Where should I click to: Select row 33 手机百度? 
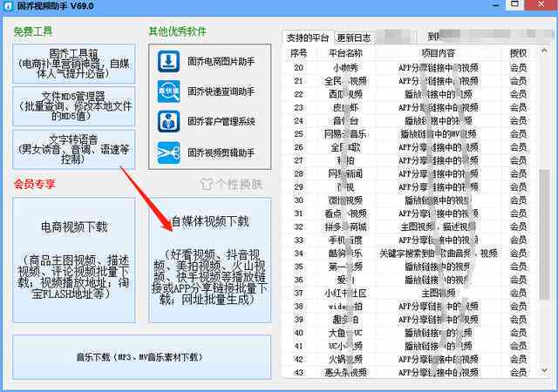[x=409, y=240]
